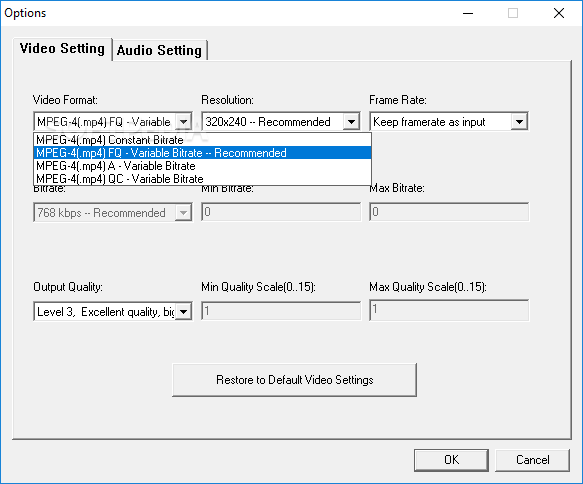Click the 768 kbps Recommended combo box

click(113, 213)
